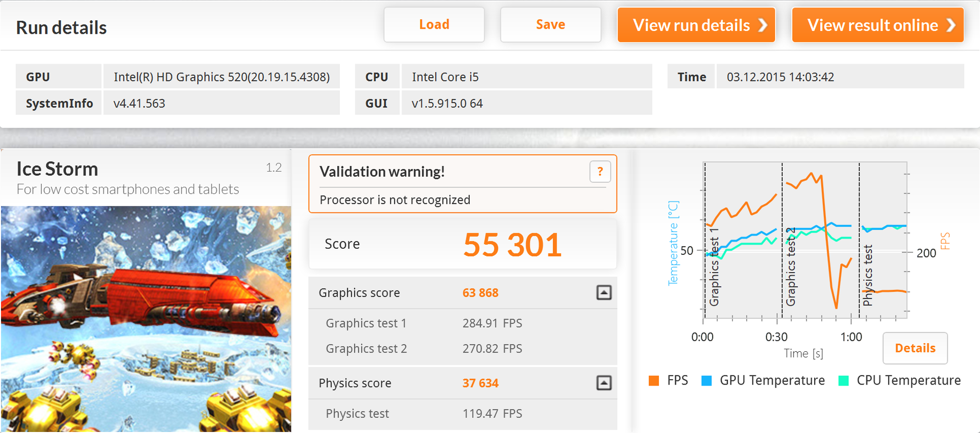Screen dimensions: 980x433
Task: Click the blue GPU Temperature legend swatch
Action: 706,380
